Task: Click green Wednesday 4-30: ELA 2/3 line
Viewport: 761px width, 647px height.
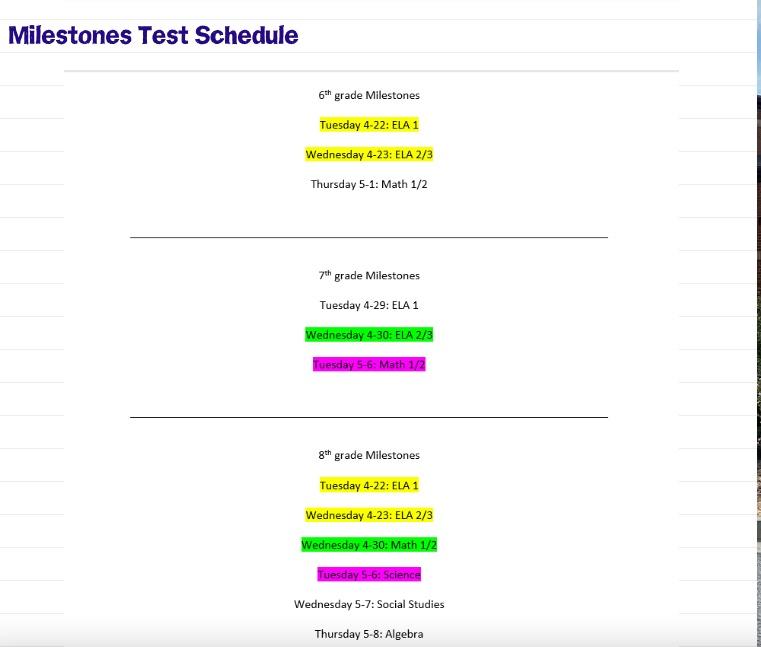Action: click(369, 335)
